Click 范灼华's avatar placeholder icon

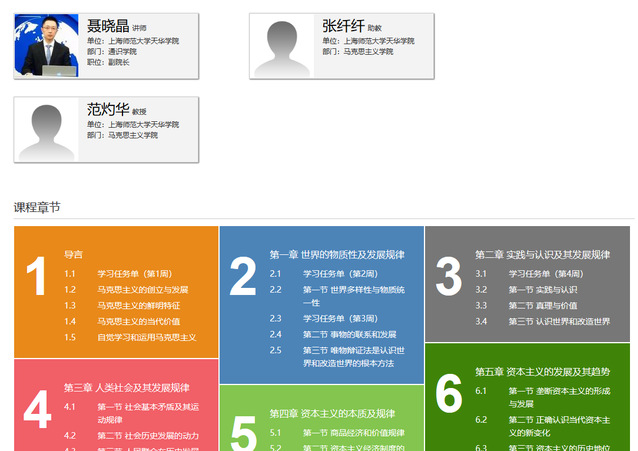pyautogui.click(x=46, y=130)
